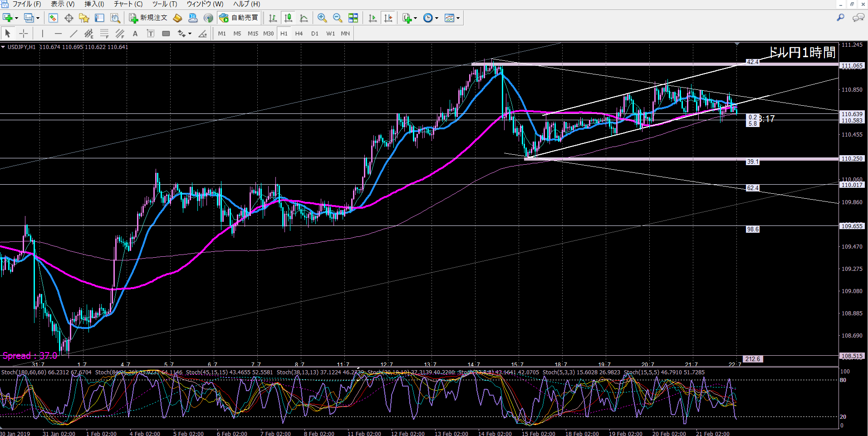Open the 挿入(I) menu
868x436 pixels.
point(94,4)
